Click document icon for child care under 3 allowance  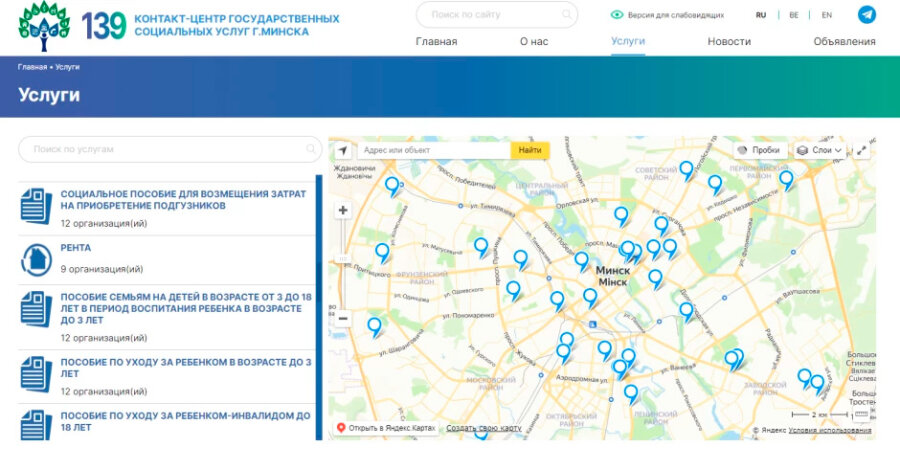coord(36,374)
